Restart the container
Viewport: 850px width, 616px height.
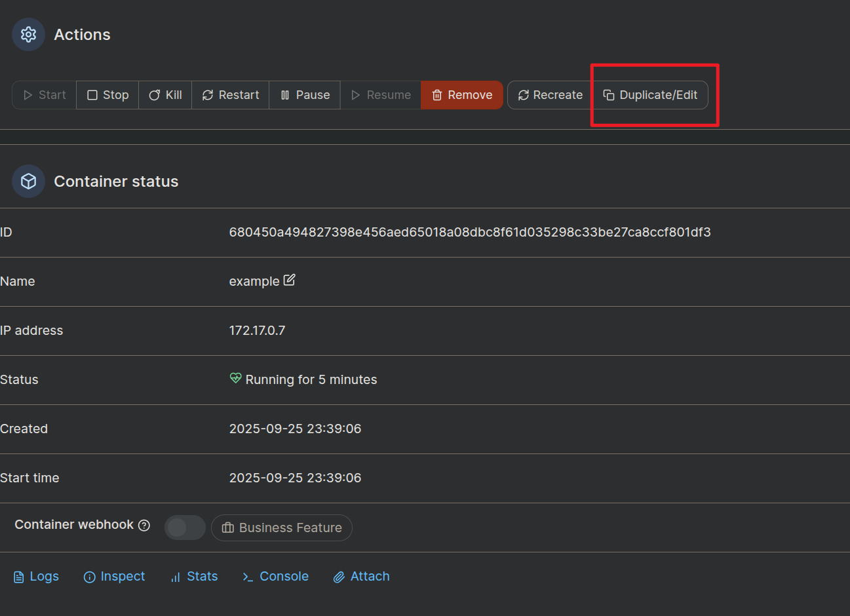click(230, 95)
